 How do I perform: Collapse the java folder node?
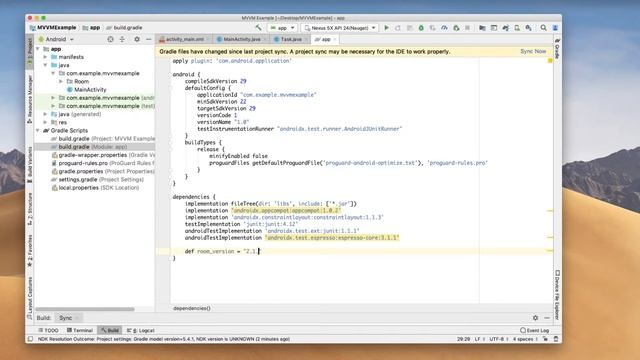coord(46,65)
